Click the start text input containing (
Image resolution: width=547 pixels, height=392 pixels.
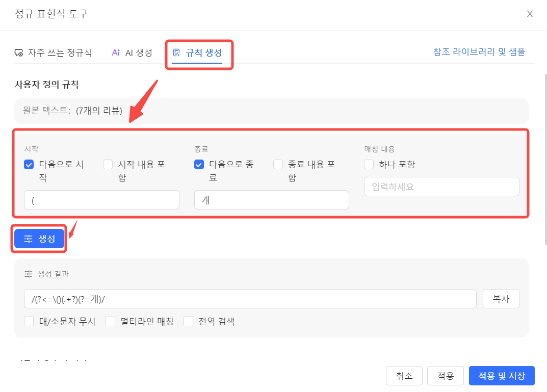(x=101, y=200)
